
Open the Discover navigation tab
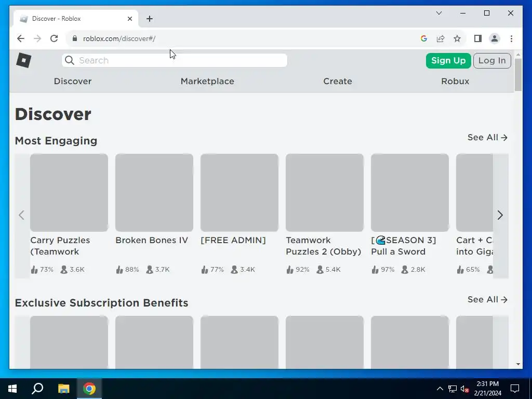73,81
